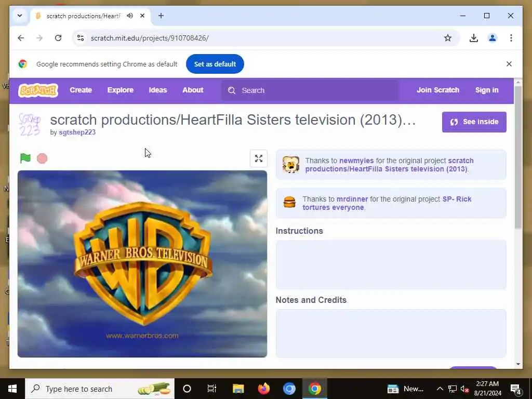Open original project HeartFilla Sisters television link
The image size is (532, 399).
click(x=389, y=165)
